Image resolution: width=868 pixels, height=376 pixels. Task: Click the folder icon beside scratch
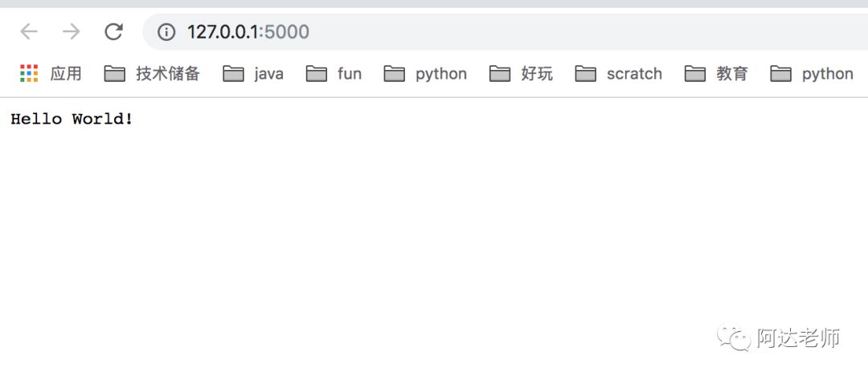click(586, 74)
